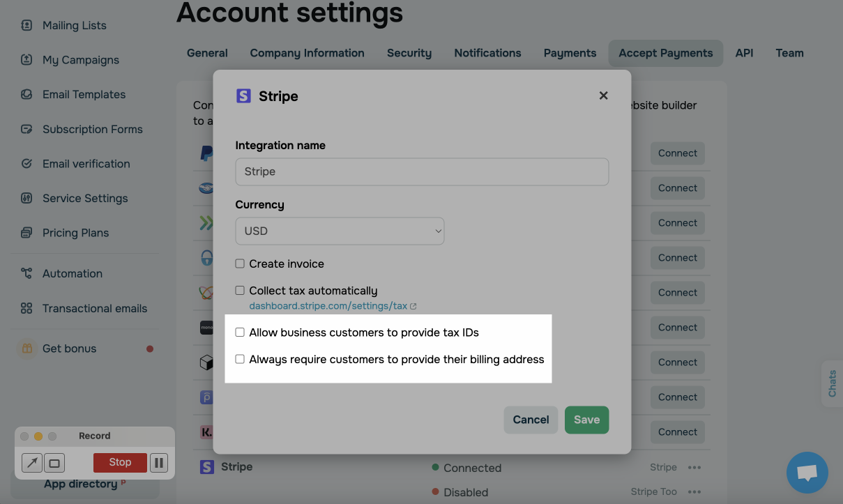The height and width of the screenshot is (504, 843).
Task: Click the arrow tool in Record panel
Action: pyautogui.click(x=32, y=462)
